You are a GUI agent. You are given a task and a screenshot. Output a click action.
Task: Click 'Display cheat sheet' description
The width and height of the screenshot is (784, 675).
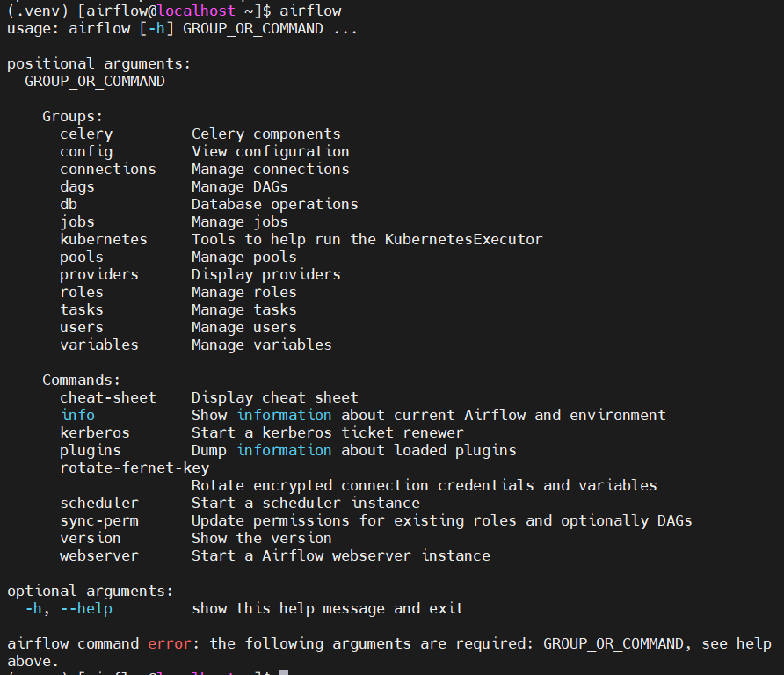[275, 398]
